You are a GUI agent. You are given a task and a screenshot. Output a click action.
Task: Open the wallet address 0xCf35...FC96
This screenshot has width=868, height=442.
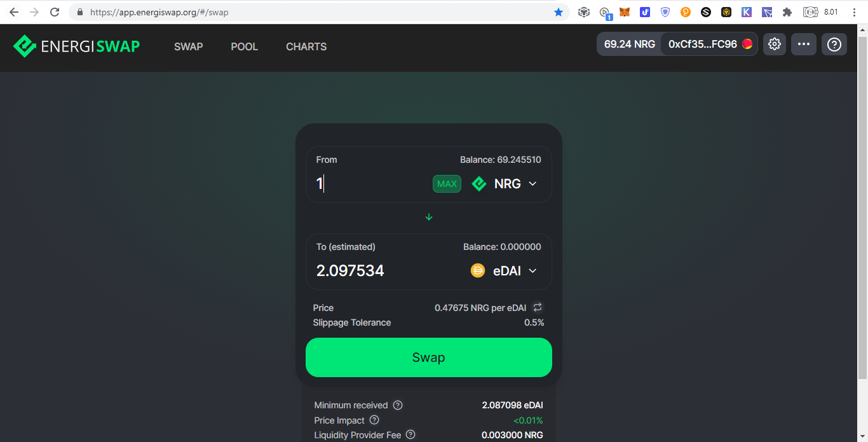tap(709, 45)
